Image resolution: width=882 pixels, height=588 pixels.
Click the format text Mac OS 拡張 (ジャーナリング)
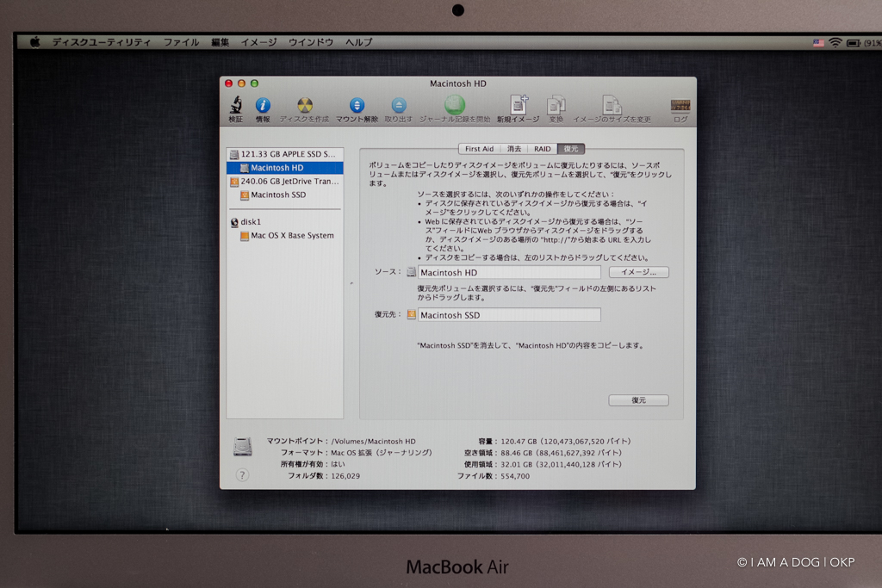(382, 453)
